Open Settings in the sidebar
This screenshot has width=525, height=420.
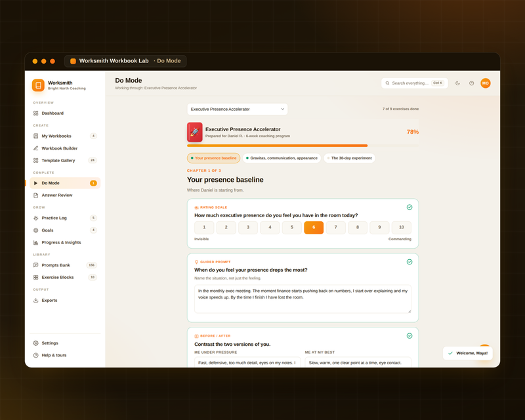pos(65,343)
